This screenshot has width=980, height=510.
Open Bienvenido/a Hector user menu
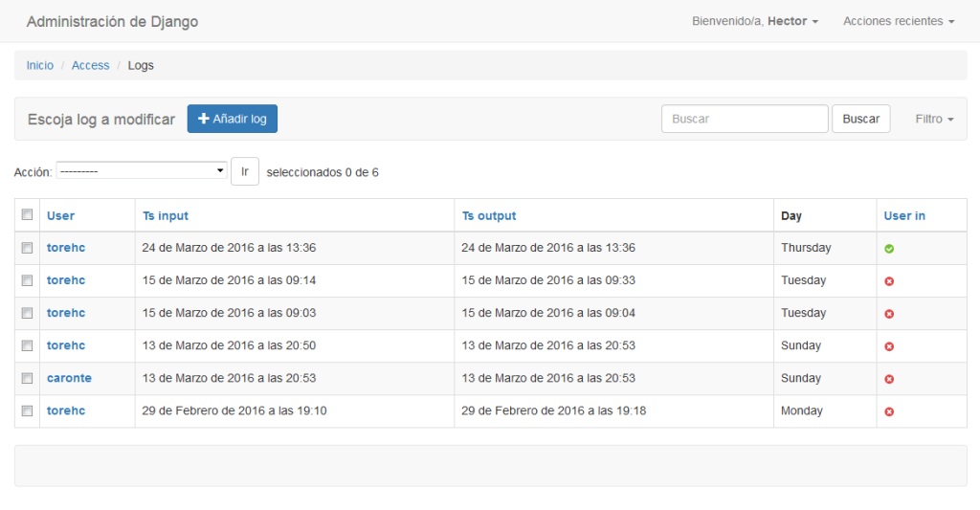pyautogui.click(x=754, y=21)
